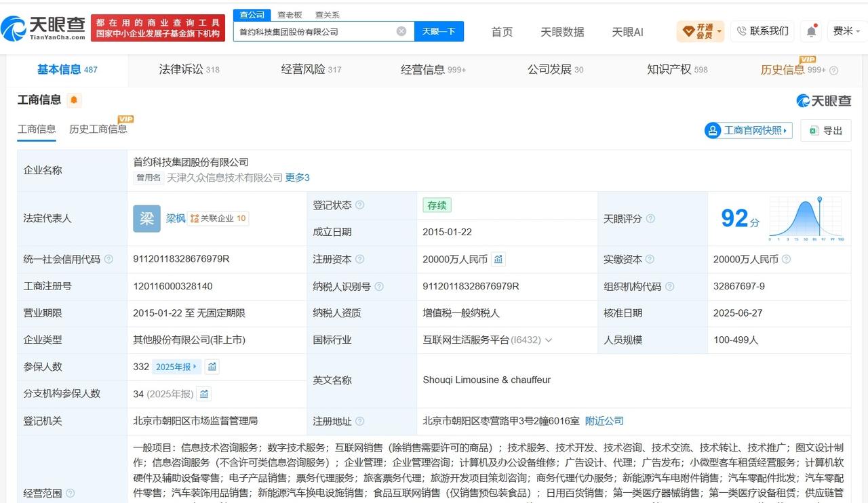
Task: Open the notification bell in header
Action: point(812,31)
